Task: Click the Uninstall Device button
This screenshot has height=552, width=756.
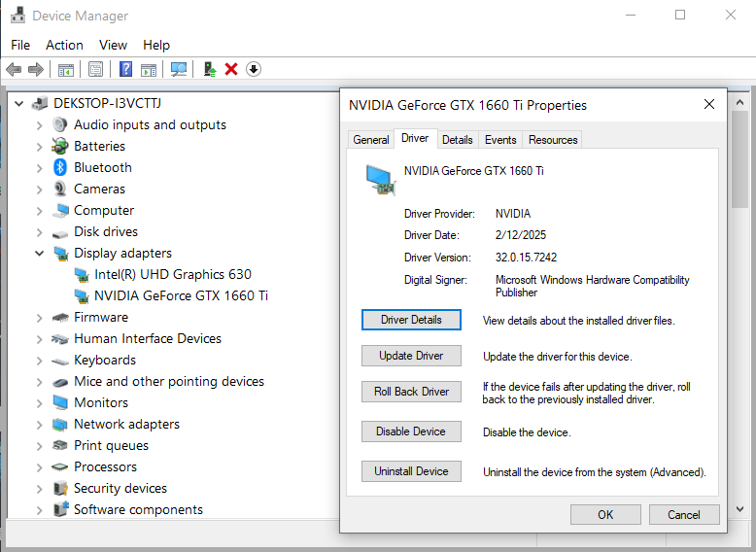Action: tap(411, 471)
